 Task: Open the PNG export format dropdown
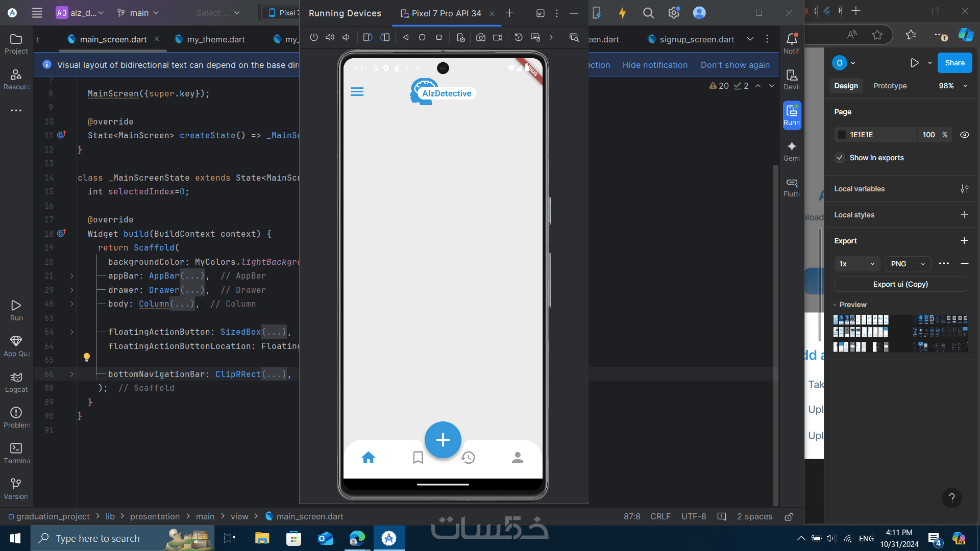coord(908,264)
